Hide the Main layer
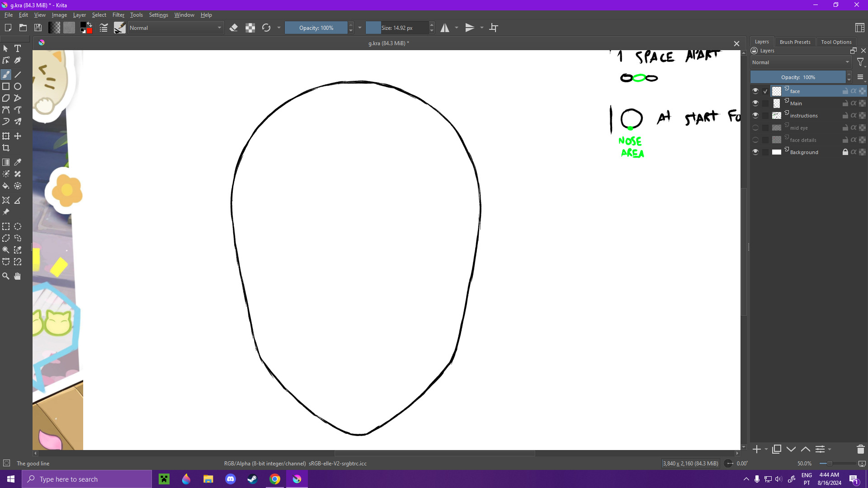Viewport: 868px width, 488px height. click(755, 103)
